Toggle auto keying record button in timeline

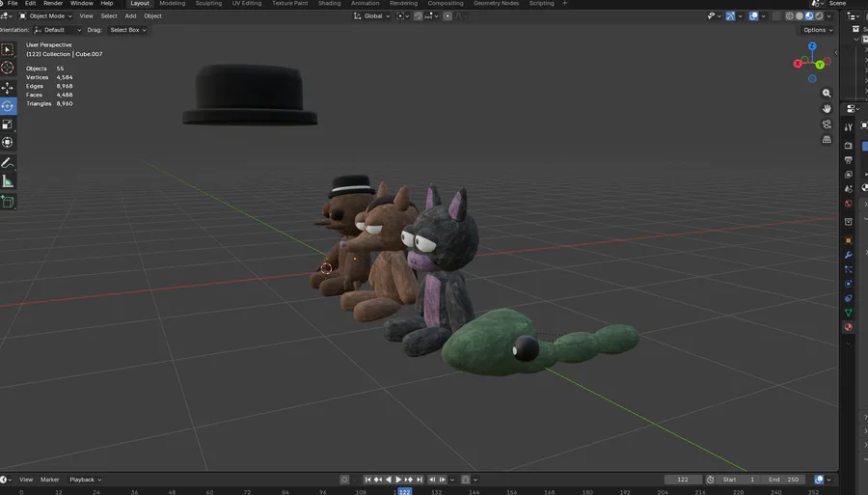[344, 480]
